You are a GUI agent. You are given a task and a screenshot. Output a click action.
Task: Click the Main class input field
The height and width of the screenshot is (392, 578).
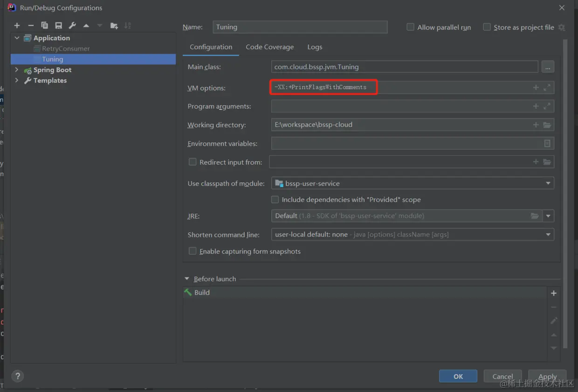404,67
